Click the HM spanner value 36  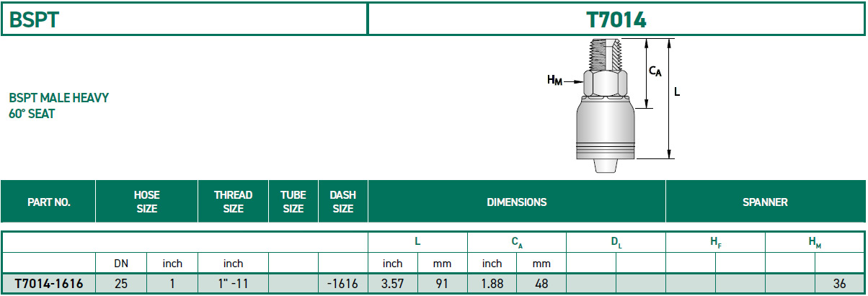pos(839,284)
